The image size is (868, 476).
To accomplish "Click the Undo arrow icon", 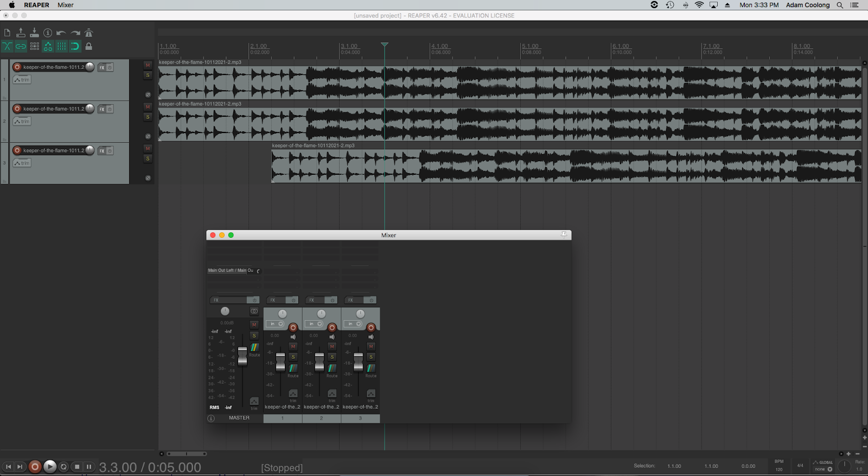I will (x=61, y=33).
